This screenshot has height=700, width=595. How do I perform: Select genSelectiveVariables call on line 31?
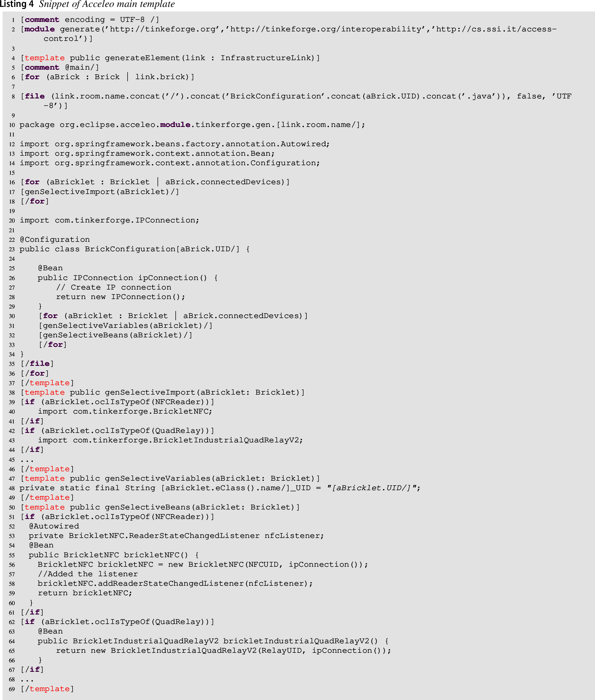126,326
